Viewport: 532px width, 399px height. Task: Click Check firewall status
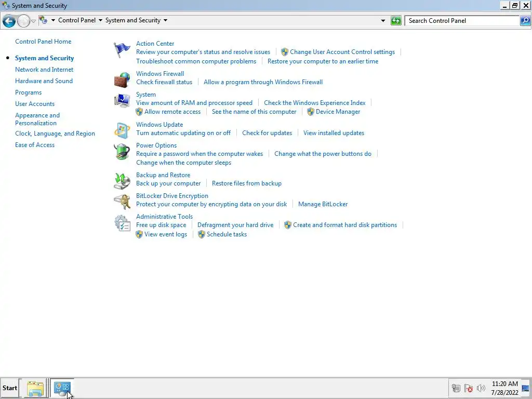[x=164, y=82]
